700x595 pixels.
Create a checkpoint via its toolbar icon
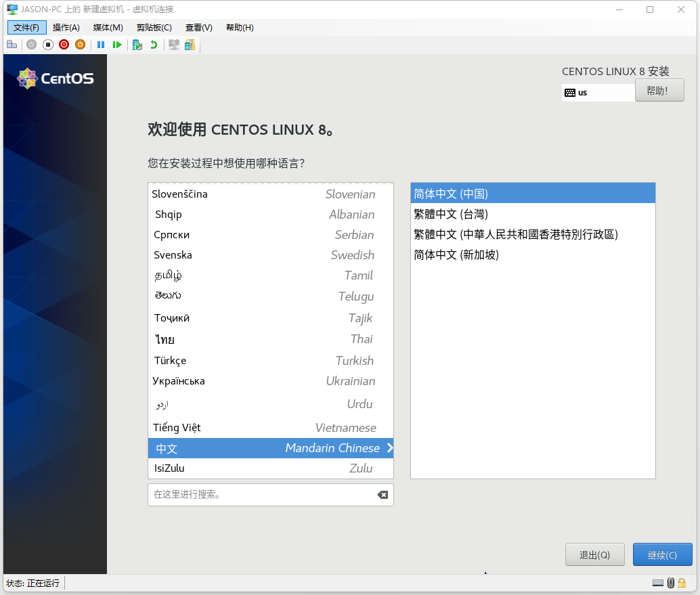click(x=137, y=44)
